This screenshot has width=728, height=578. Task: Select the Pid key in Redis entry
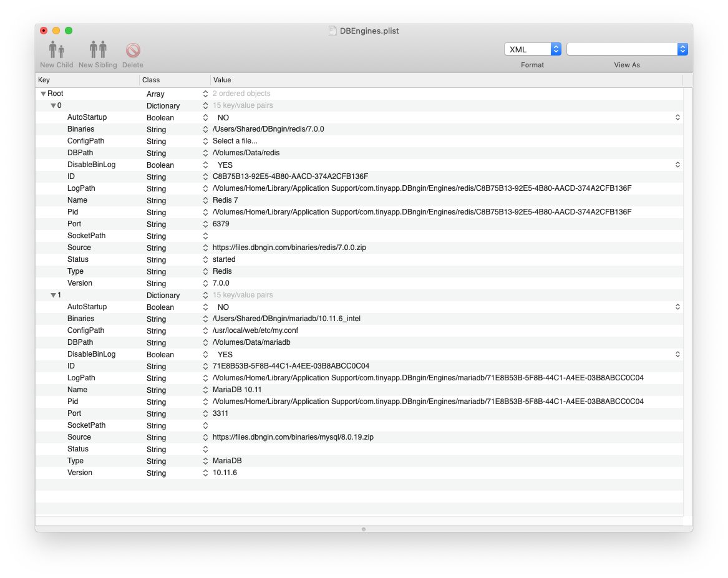pyautogui.click(x=73, y=212)
